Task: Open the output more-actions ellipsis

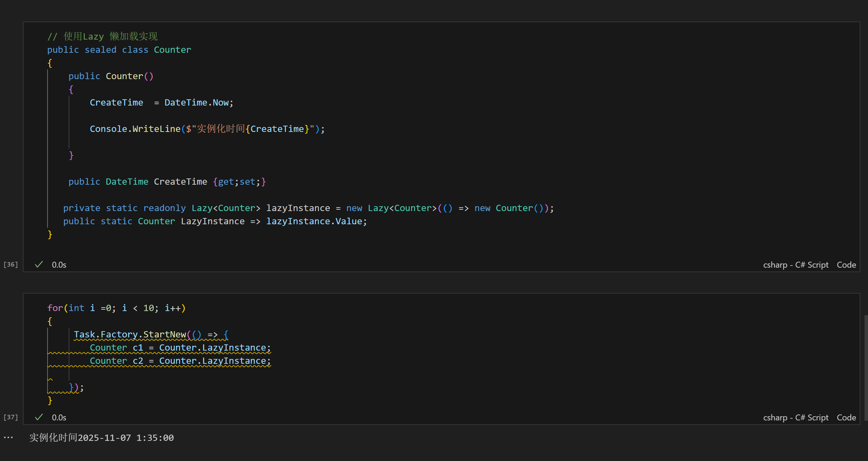Action: point(8,437)
